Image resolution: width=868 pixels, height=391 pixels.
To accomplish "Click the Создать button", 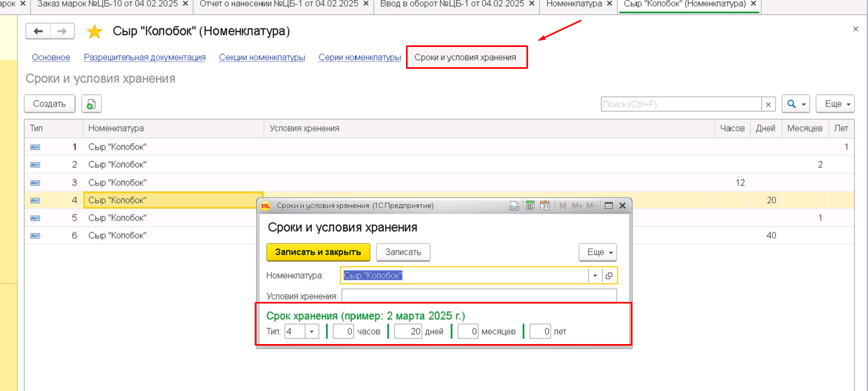I will pyautogui.click(x=50, y=104).
